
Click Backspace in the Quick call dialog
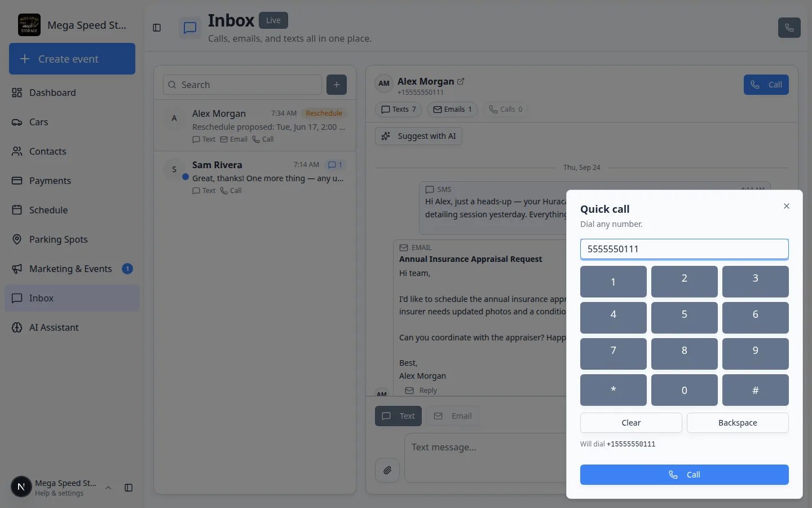tap(738, 423)
